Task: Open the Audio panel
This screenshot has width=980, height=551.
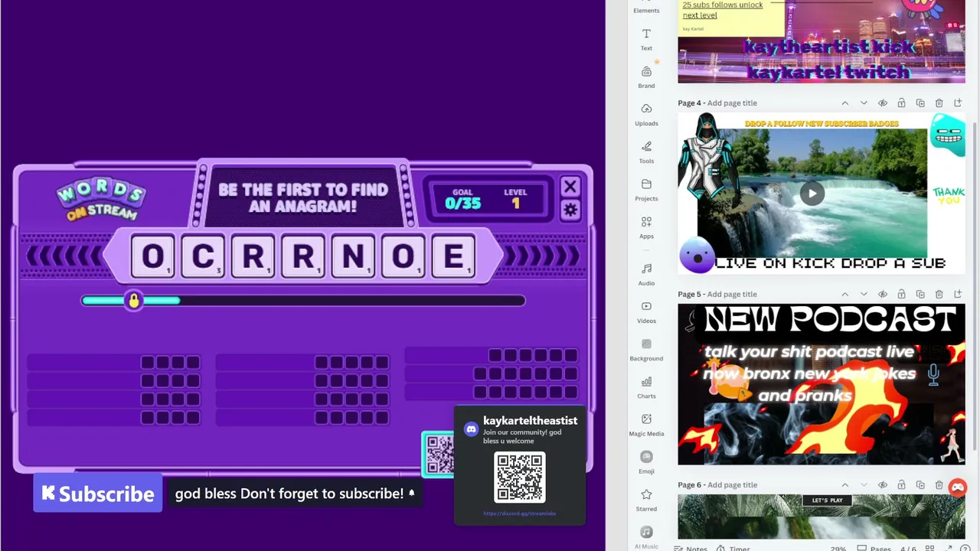Action: [x=646, y=275]
